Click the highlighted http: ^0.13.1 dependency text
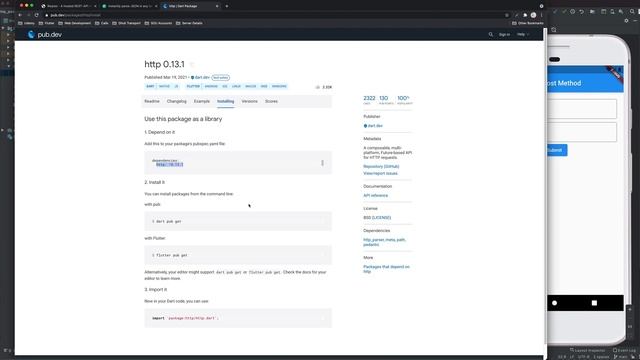 pos(169,164)
